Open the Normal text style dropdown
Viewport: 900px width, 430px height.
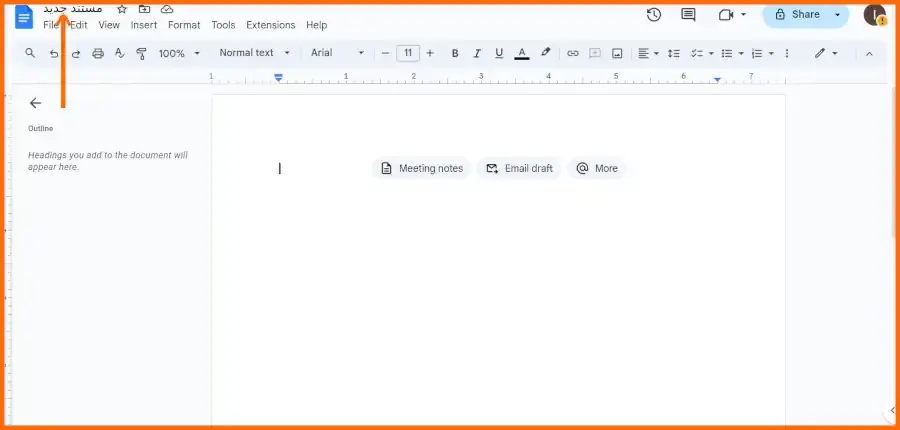tap(254, 53)
